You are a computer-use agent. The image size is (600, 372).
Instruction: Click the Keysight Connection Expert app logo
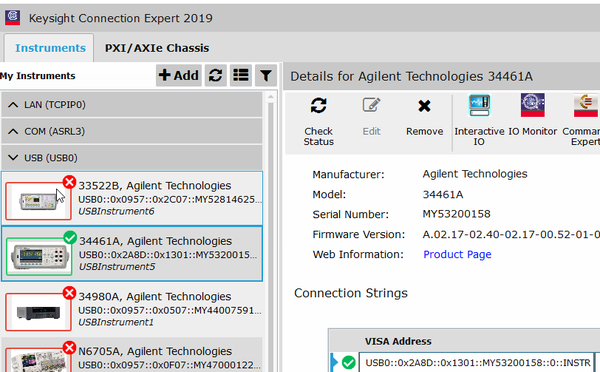tap(12, 18)
